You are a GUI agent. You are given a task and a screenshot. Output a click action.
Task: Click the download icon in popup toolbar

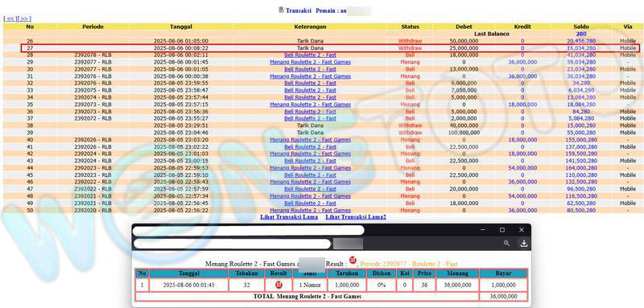point(524,243)
